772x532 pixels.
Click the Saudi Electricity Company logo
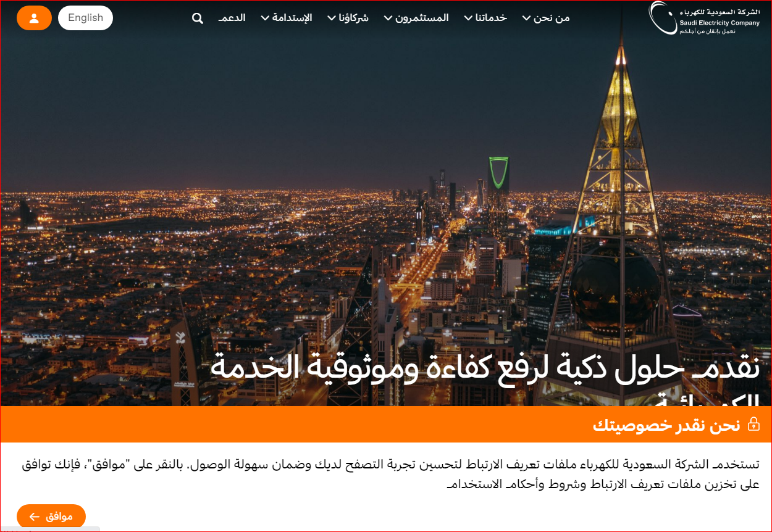tap(704, 18)
